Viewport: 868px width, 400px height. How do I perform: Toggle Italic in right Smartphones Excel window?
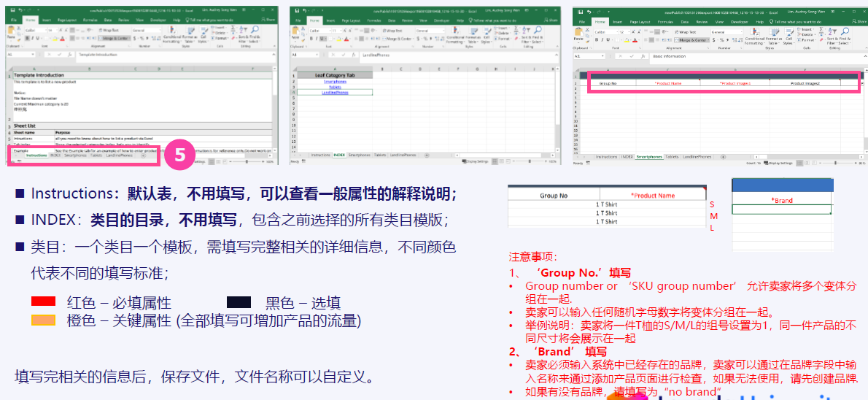tap(602, 40)
